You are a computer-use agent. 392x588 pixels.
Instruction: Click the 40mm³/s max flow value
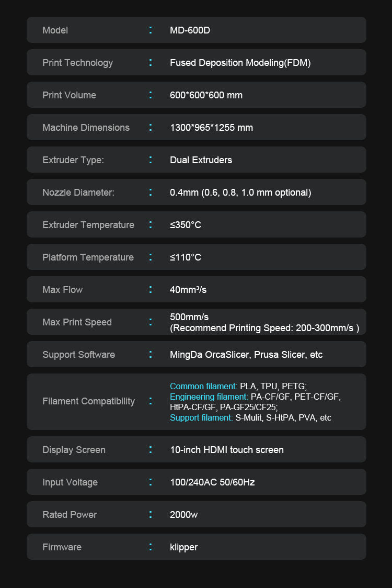pos(188,290)
